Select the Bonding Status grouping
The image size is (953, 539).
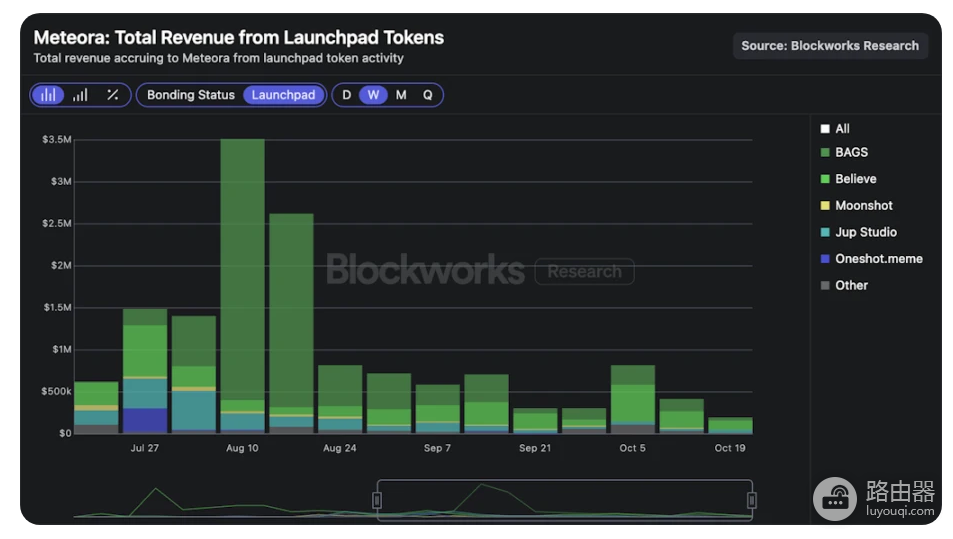191,95
